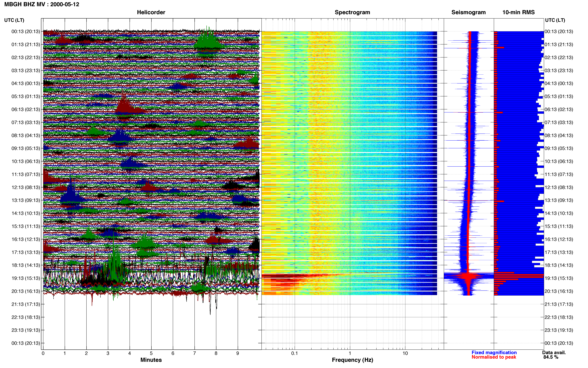
Task: Click the left time label 21:13 (17:13)
Action: [26, 304]
